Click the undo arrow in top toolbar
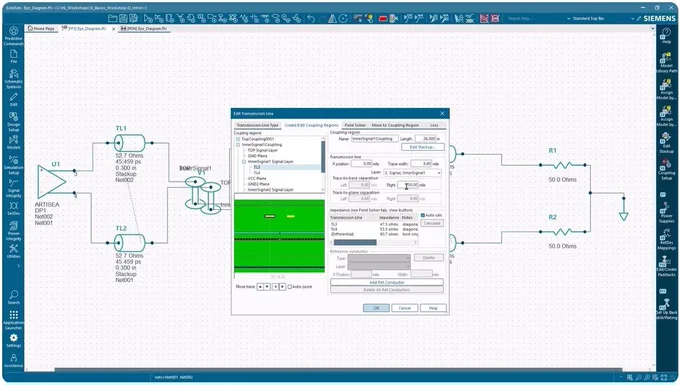Screen dimensions: 680x385 pyautogui.click(x=311, y=18)
